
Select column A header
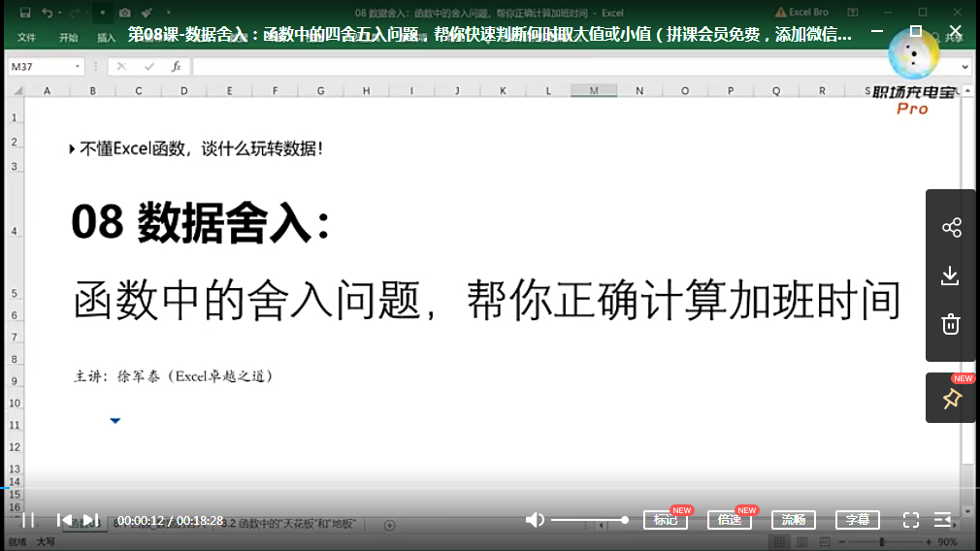pyautogui.click(x=47, y=91)
